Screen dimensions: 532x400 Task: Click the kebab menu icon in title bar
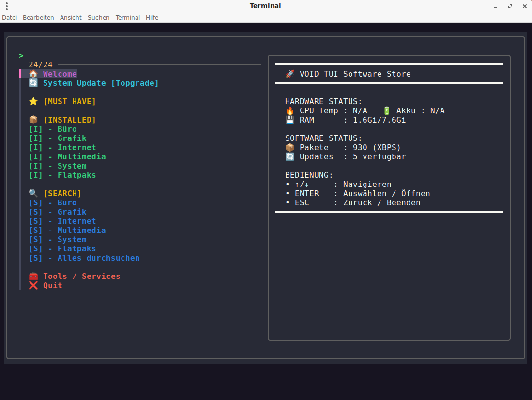click(7, 6)
